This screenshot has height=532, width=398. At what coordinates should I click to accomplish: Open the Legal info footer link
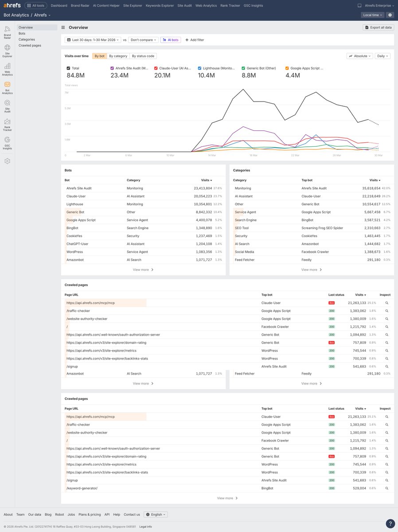pos(145,526)
